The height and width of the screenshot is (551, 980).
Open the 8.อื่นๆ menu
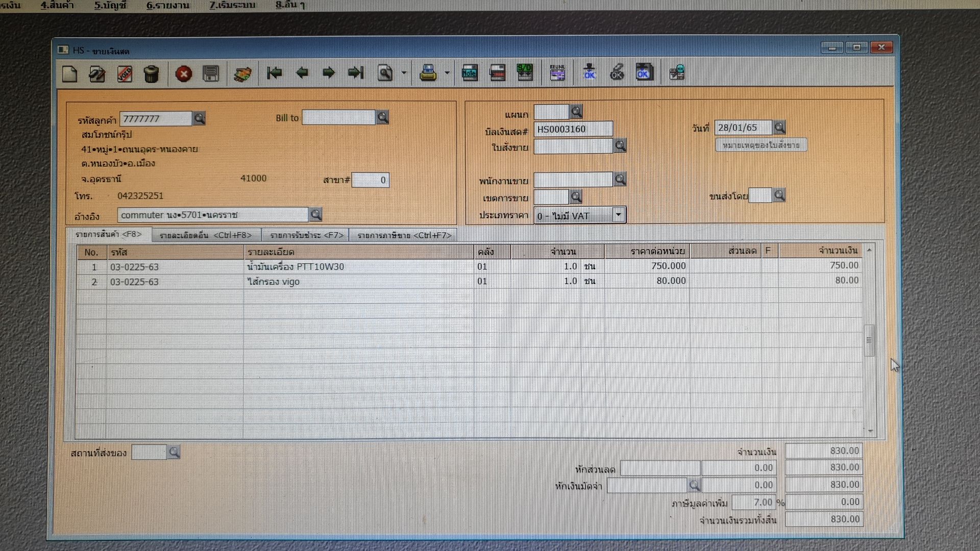click(290, 5)
